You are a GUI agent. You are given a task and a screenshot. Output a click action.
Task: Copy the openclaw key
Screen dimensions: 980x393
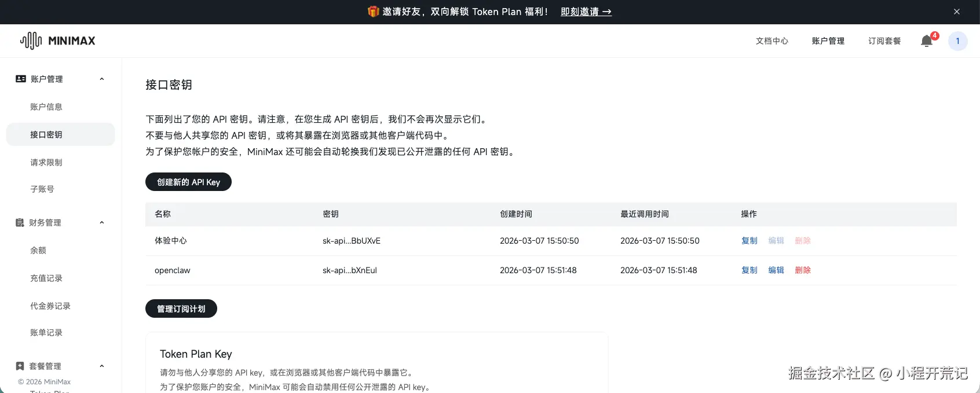(x=749, y=270)
